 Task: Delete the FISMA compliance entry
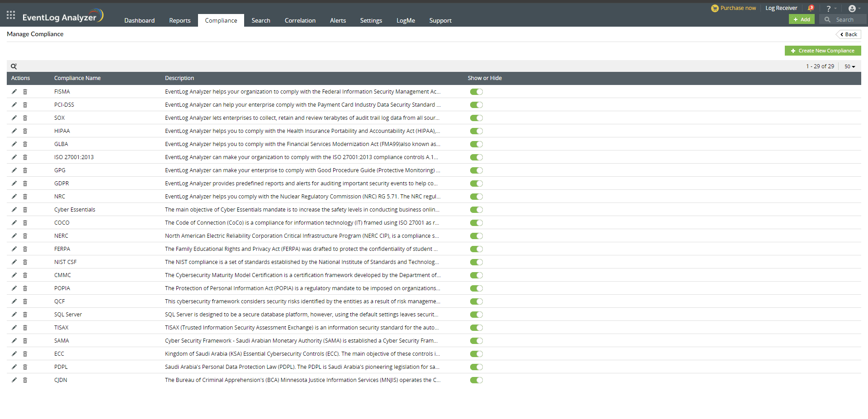[x=25, y=92]
